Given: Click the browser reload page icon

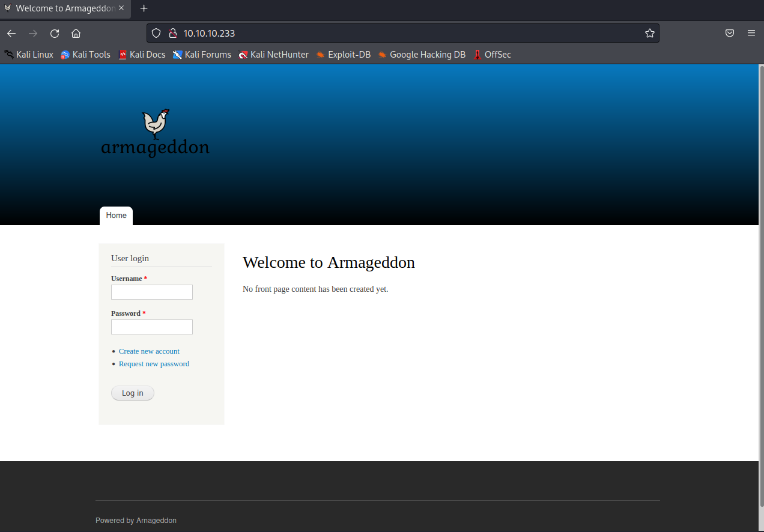Looking at the screenshot, I should point(55,34).
